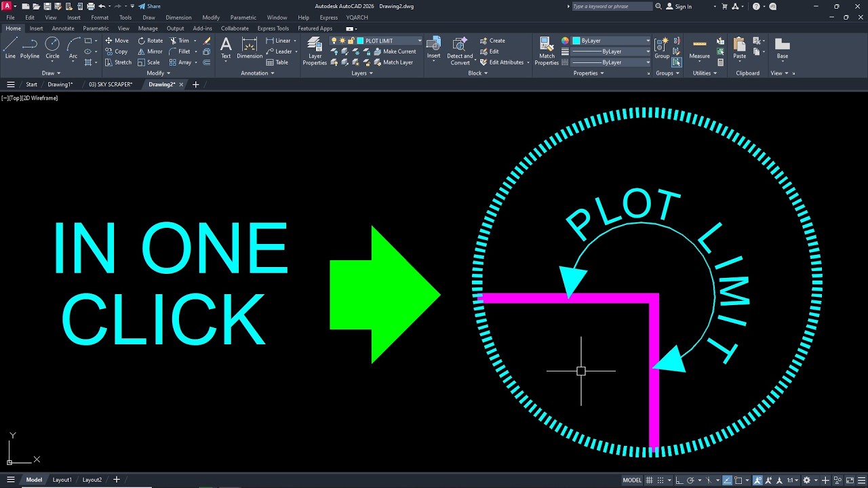Viewport: 868px width, 488px height.
Task: Open the Text annotation tool
Action: click(226, 47)
